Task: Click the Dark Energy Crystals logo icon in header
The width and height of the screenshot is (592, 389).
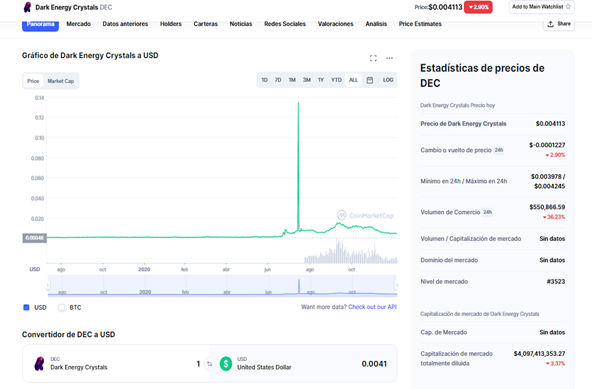Action: pyautogui.click(x=27, y=7)
